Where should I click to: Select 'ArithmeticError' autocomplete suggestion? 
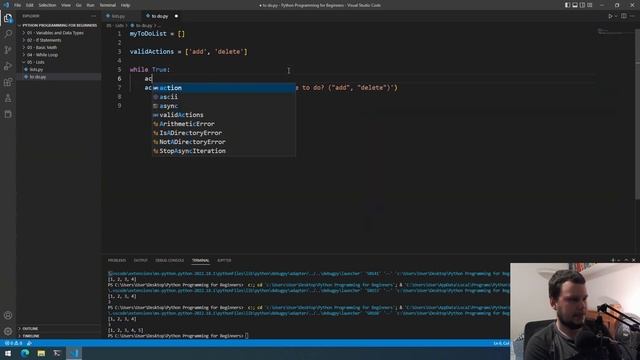(224, 124)
